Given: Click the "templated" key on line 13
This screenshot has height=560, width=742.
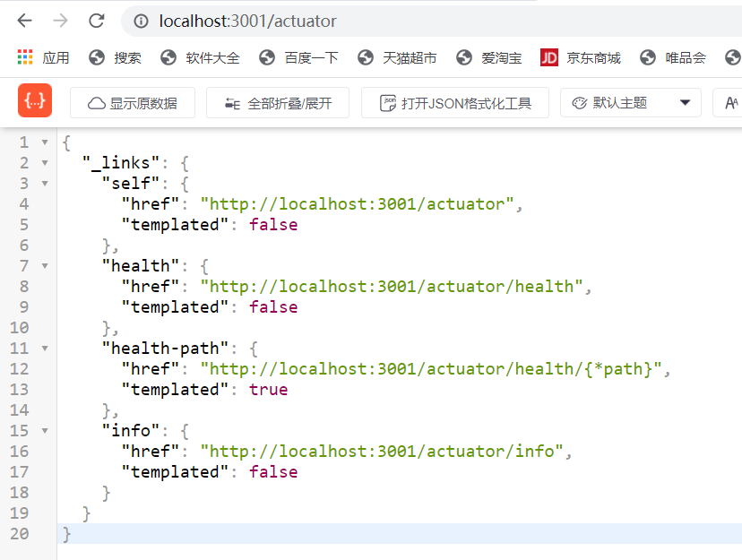Looking at the screenshot, I should click(175, 390).
